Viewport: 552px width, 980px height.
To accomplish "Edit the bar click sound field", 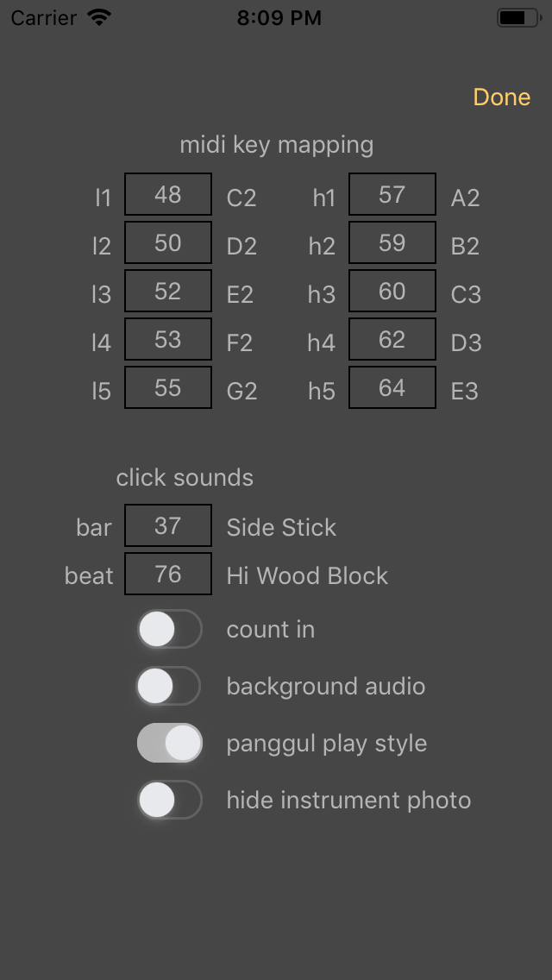I will point(168,526).
